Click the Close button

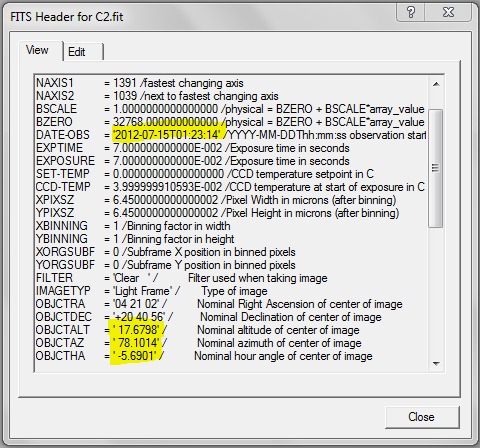point(422,417)
